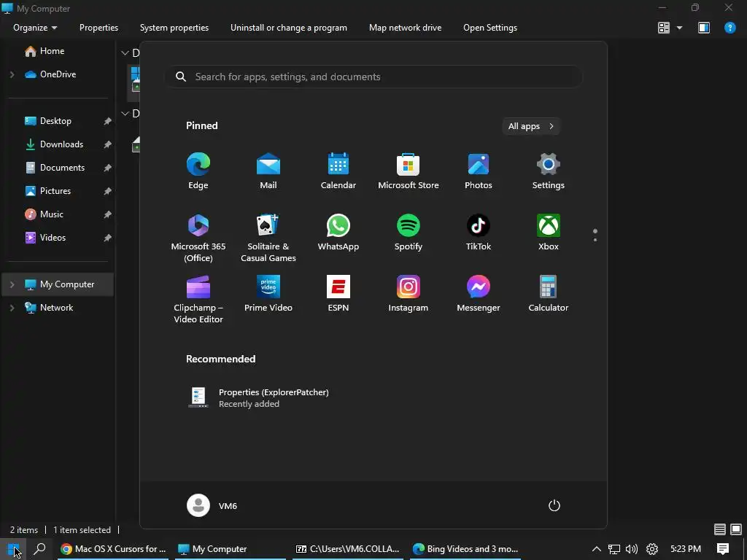Expand the My Computer tree node

[12, 284]
